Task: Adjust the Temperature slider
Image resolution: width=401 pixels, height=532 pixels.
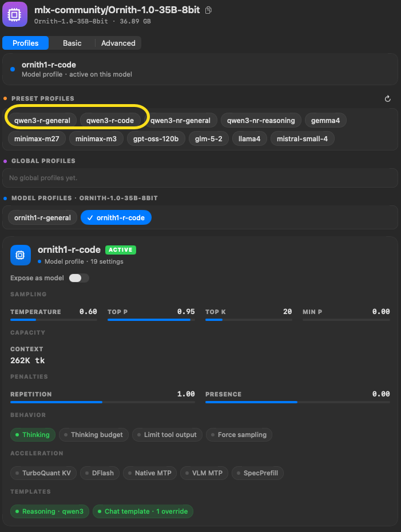Action: (x=54, y=320)
